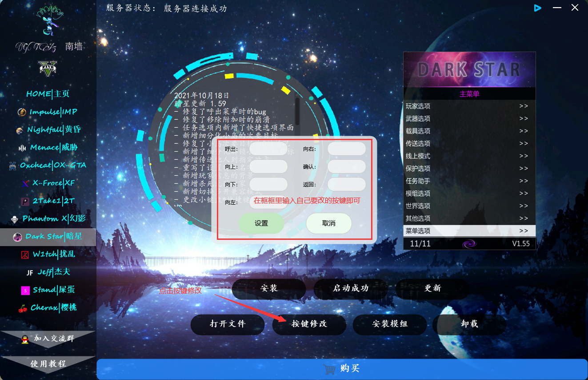Click the blue play arrow icon top-right
The width and height of the screenshot is (588, 380).
[538, 8]
